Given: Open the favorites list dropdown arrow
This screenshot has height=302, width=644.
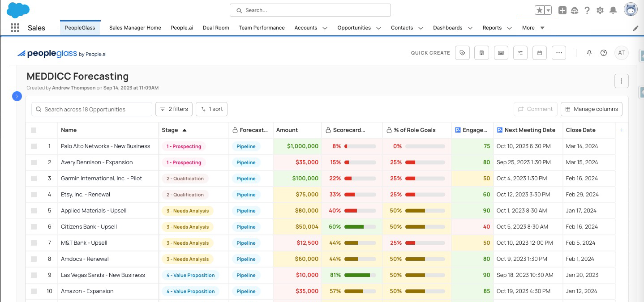Looking at the screenshot, I should pos(548,10).
